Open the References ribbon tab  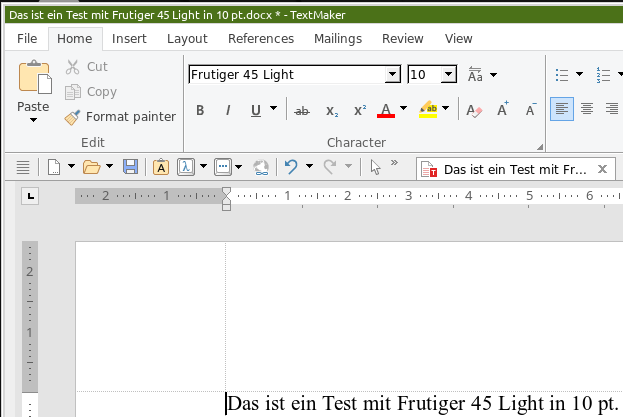click(261, 39)
